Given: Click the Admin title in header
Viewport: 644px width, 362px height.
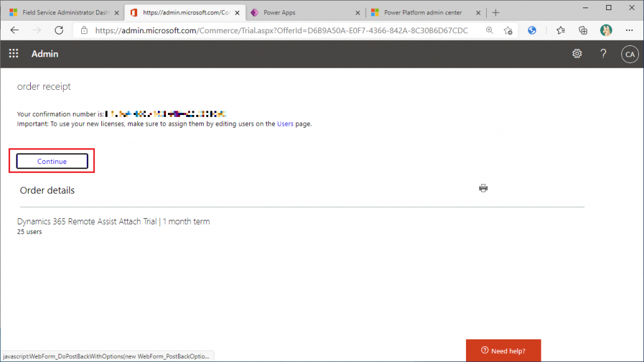Looking at the screenshot, I should tap(45, 54).
